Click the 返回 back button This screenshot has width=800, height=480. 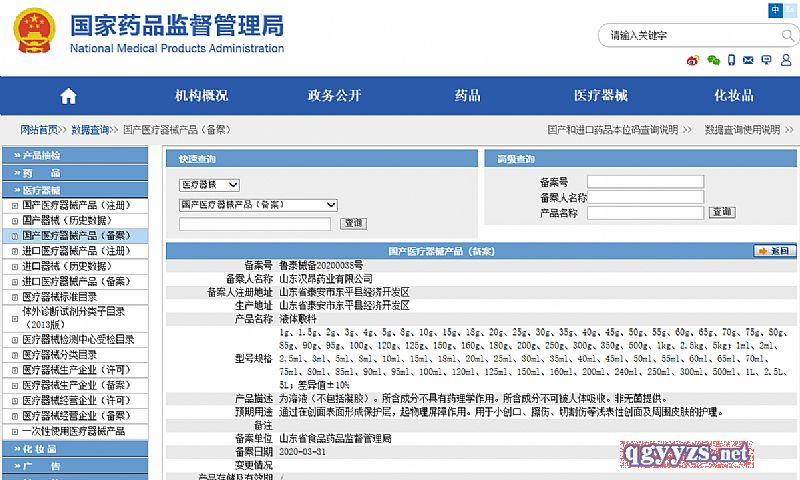click(x=775, y=251)
